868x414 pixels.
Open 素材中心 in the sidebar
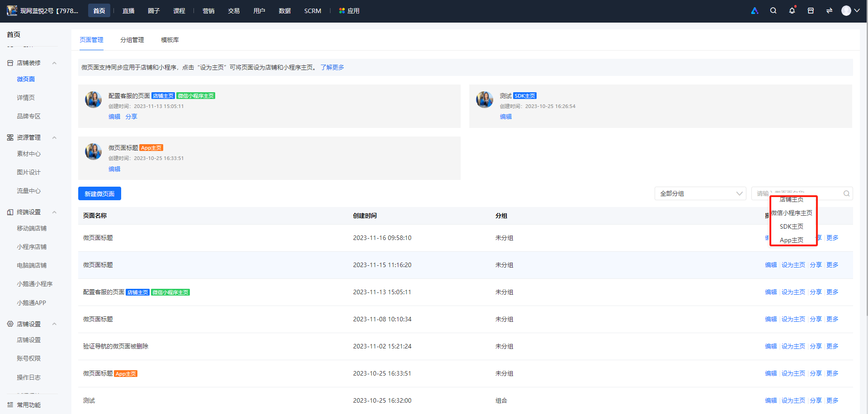28,154
